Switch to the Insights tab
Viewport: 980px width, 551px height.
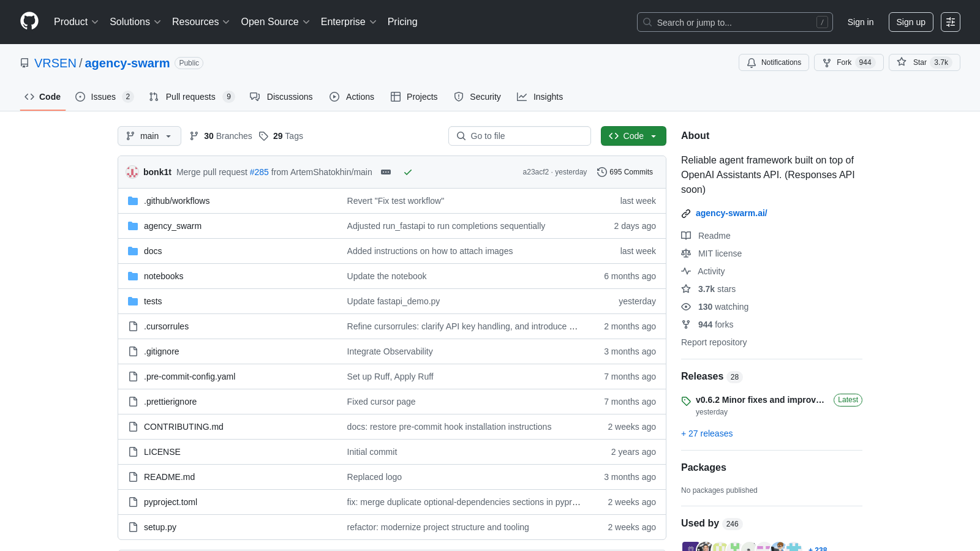coord(540,97)
